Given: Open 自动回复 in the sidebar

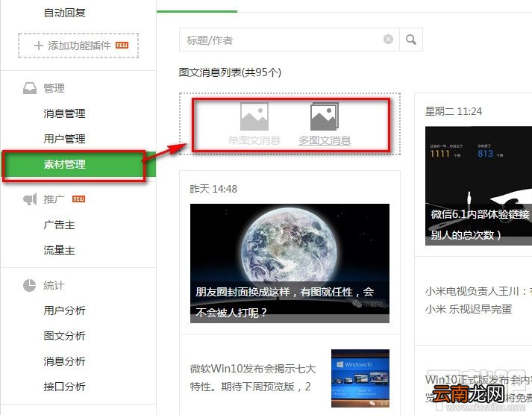Looking at the screenshot, I should click(x=64, y=13).
